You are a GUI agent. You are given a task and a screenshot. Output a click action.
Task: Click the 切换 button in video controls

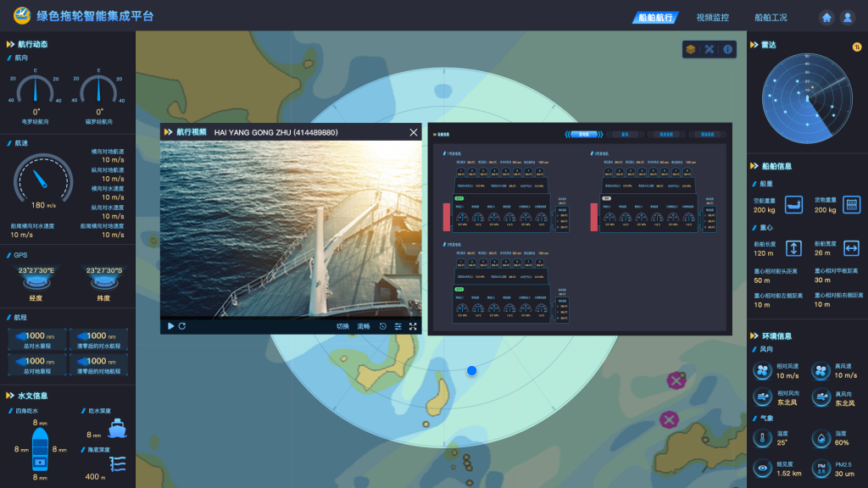(342, 326)
